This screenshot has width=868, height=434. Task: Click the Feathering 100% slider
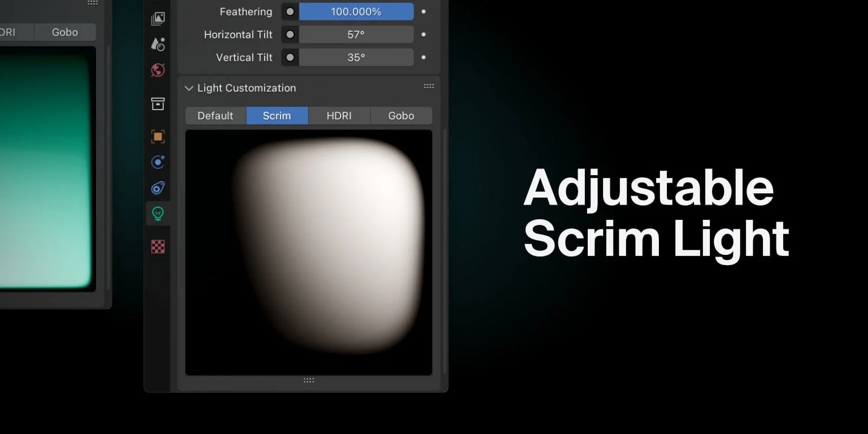[x=356, y=11]
